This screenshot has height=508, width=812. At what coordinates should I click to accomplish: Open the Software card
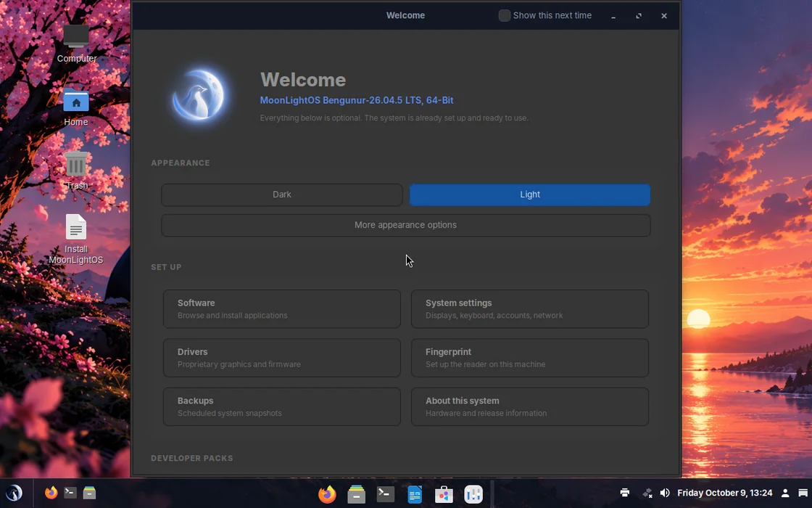click(282, 309)
